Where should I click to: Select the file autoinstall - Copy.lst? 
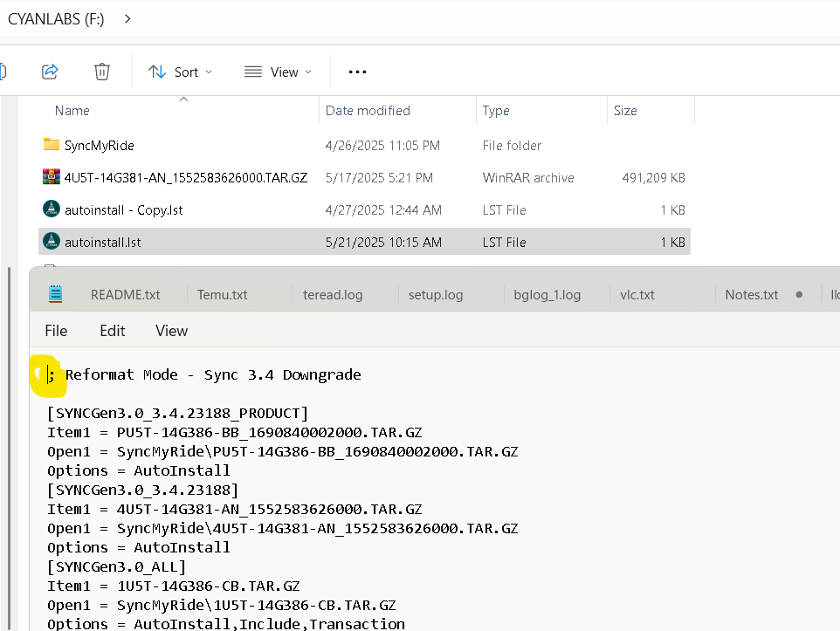[124, 210]
